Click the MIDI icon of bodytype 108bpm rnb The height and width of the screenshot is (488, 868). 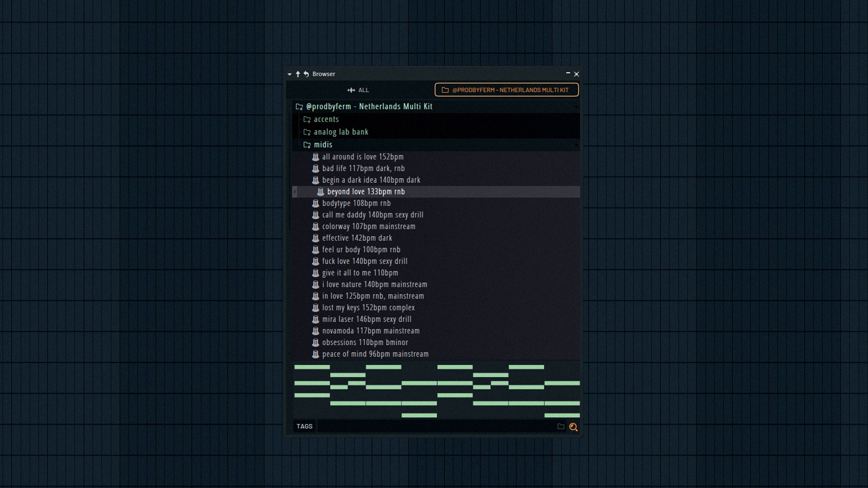point(316,203)
